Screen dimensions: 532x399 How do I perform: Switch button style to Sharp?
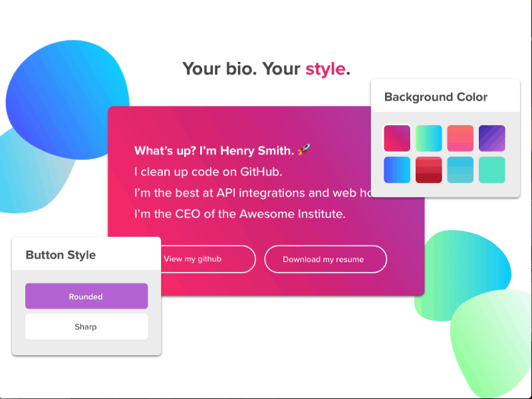(x=86, y=327)
